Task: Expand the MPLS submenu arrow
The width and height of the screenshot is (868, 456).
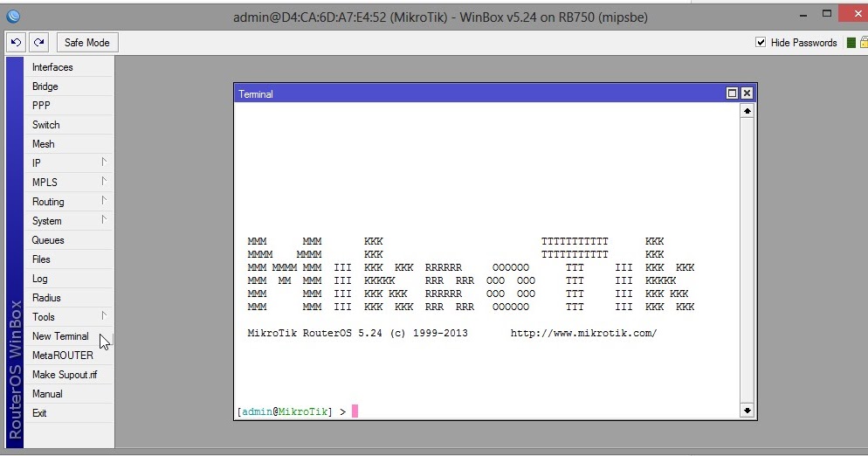Action: pyautogui.click(x=104, y=181)
